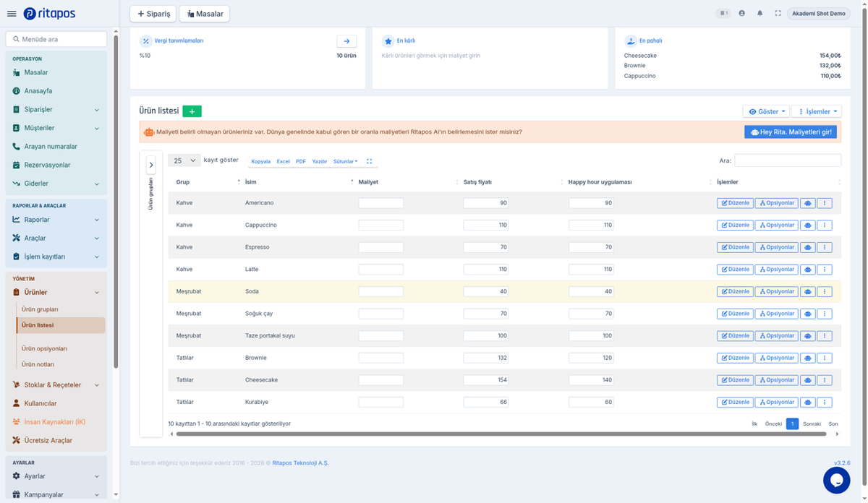Viewport: 868px width, 503px height.
Task: Expand the Siparişler sidebar menu
Action: tap(55, 110)
